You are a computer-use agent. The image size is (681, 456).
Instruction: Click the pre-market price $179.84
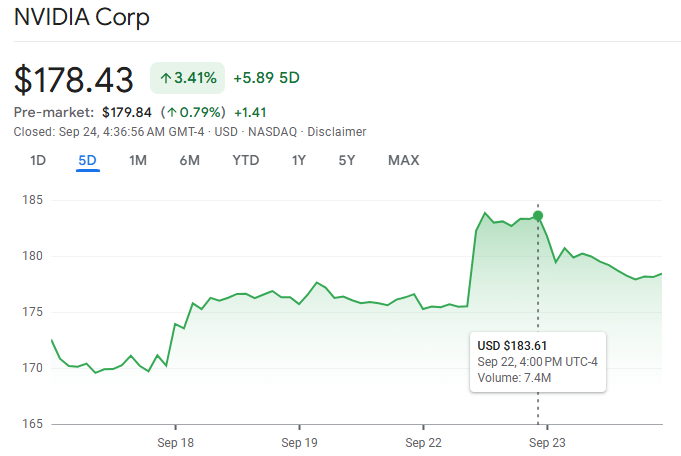pos(127,112)
